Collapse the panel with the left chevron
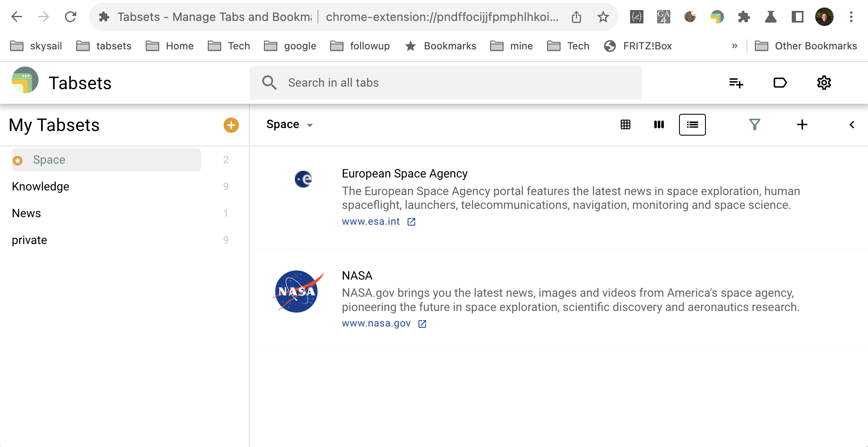Screen dimensions: 868x447 [852, 125]
